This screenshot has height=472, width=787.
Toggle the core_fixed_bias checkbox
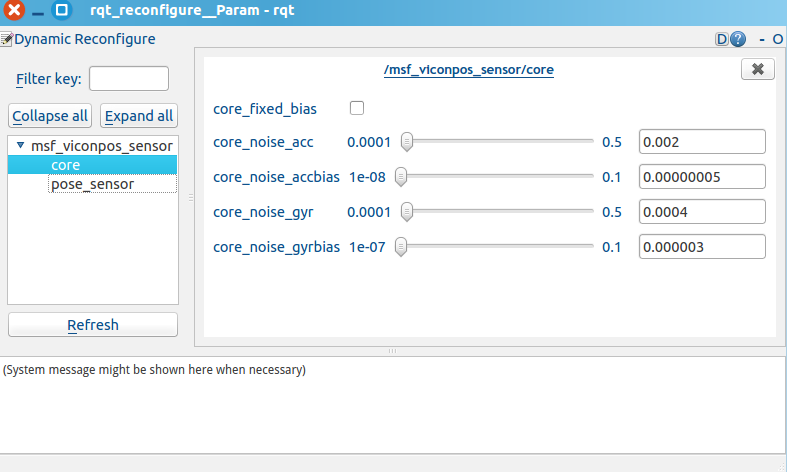[357, 108]
